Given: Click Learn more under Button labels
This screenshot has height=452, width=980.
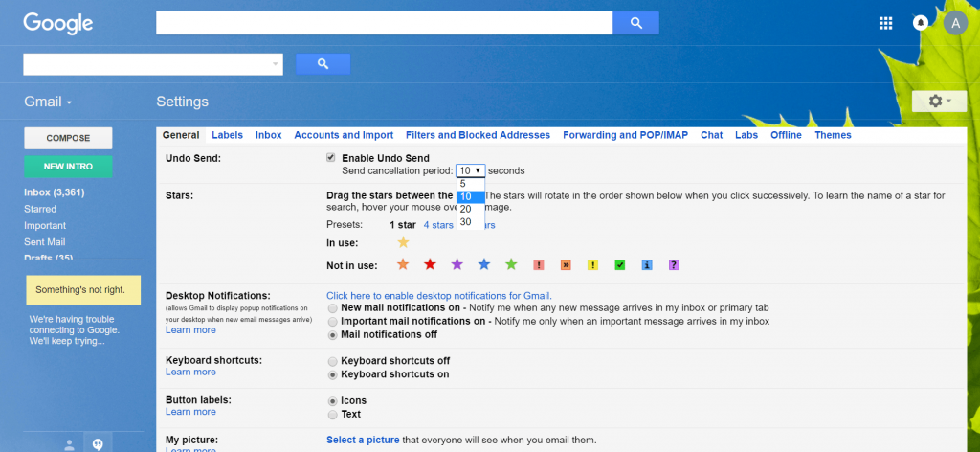Looking at the screenshot, I should coord(190,412).
